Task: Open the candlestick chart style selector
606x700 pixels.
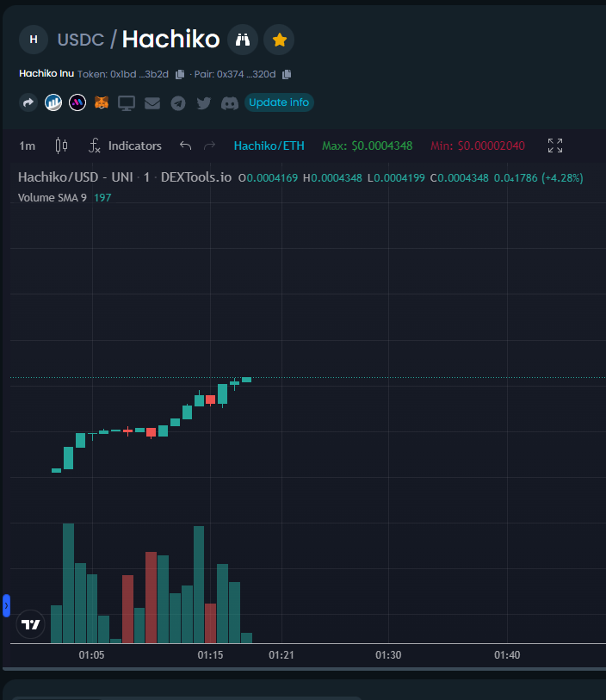Action: click(x=62, y=146)
